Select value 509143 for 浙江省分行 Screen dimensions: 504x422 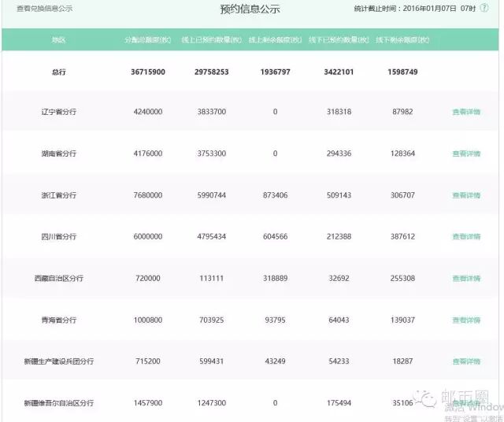tap(339, 195)
